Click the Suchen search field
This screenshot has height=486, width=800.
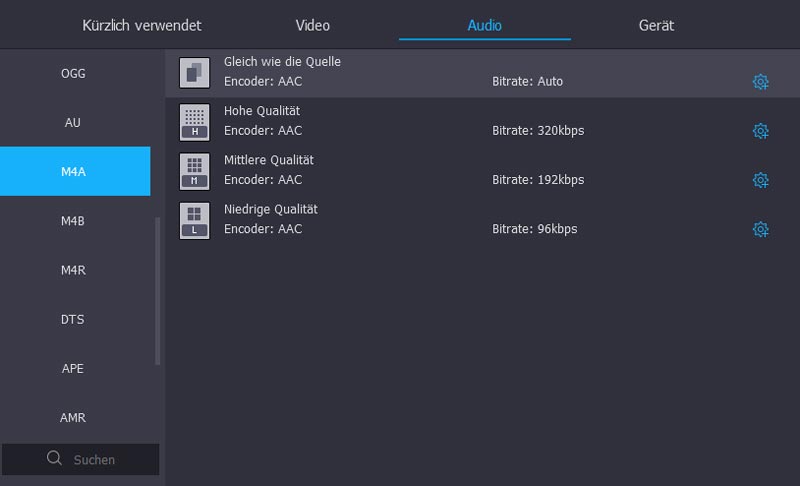pos(95,460)
